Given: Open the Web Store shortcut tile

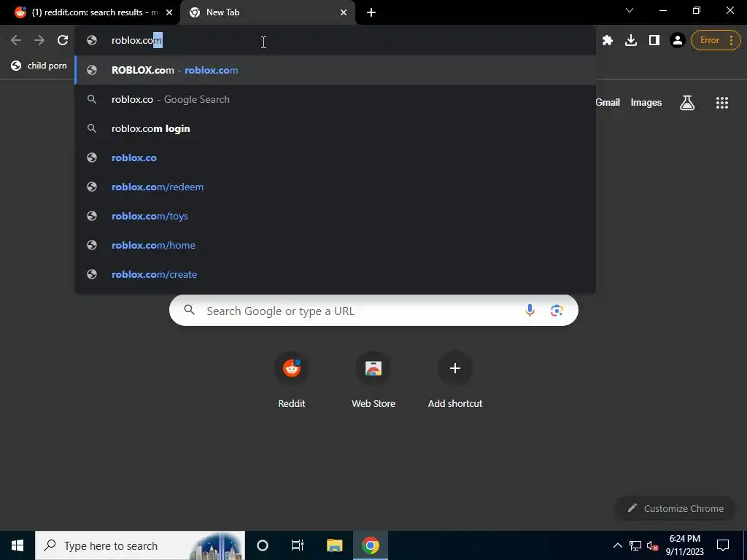Looking at the screenshot, I should tap(373, 379).
